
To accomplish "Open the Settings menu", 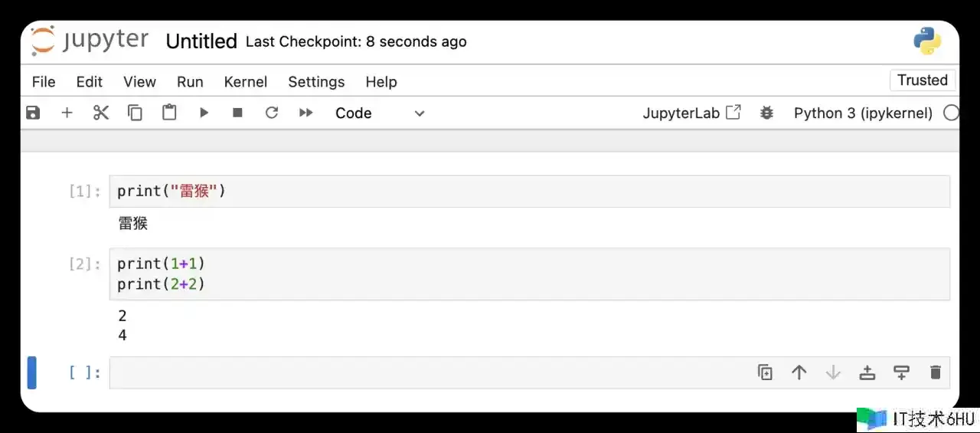I will coord(316,82).
